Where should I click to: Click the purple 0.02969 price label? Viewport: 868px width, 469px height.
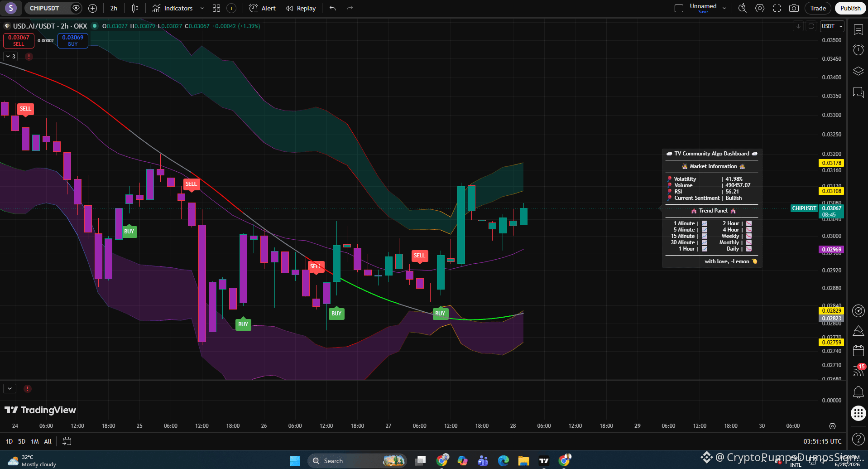[x=831, y=250]
